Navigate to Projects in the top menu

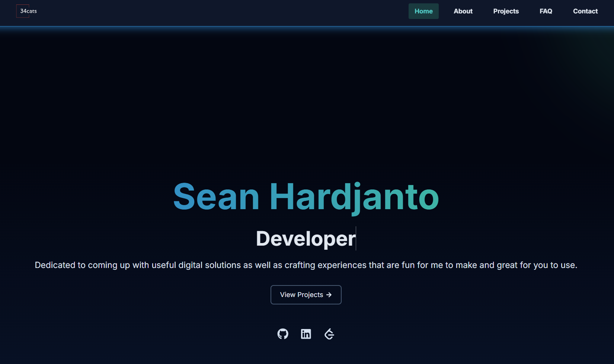pyautogui.click(x=506, y=11)
